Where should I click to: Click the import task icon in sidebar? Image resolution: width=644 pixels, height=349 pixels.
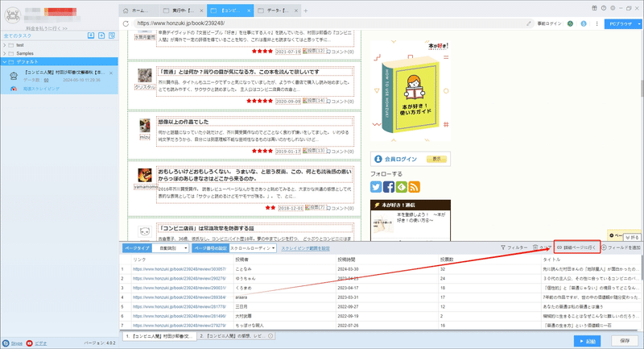point(91,35)
